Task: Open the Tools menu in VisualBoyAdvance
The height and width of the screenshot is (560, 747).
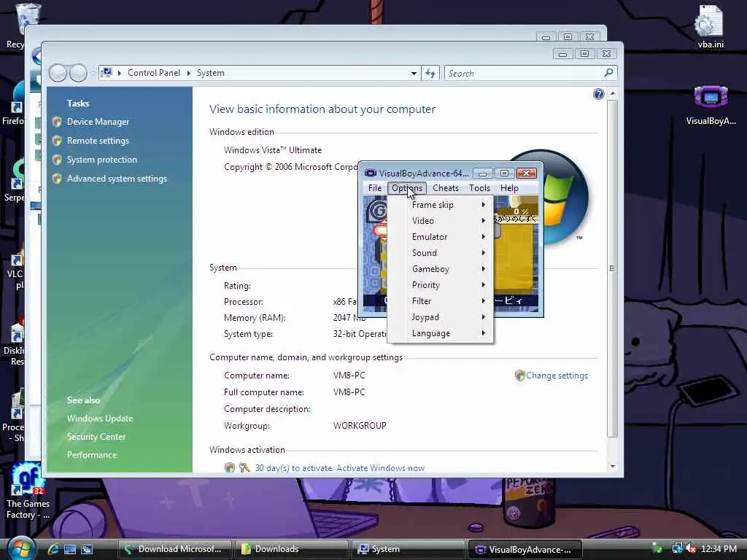Action: tap(479, 188)
